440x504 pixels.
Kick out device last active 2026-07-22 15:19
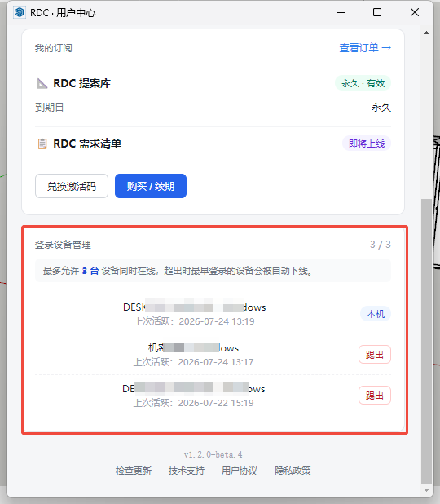[375, 395]
